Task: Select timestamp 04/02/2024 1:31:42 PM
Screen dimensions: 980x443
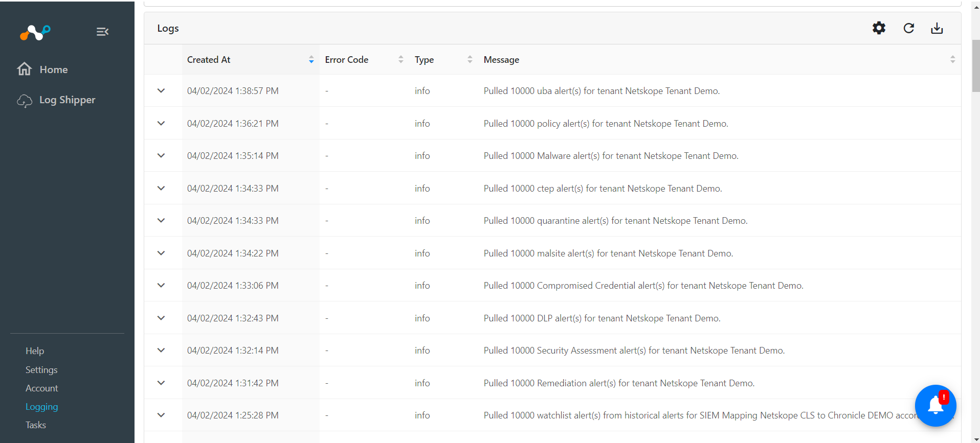Action: coord(233,383)
